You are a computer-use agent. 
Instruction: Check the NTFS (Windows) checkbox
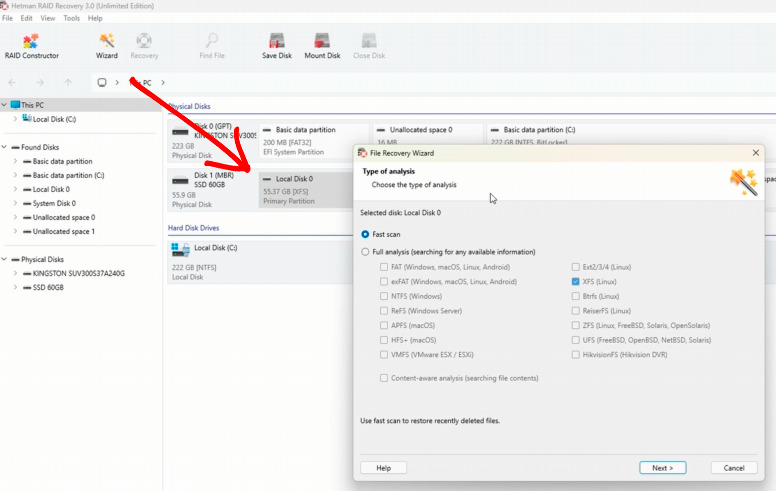click(x=384, y=296)
